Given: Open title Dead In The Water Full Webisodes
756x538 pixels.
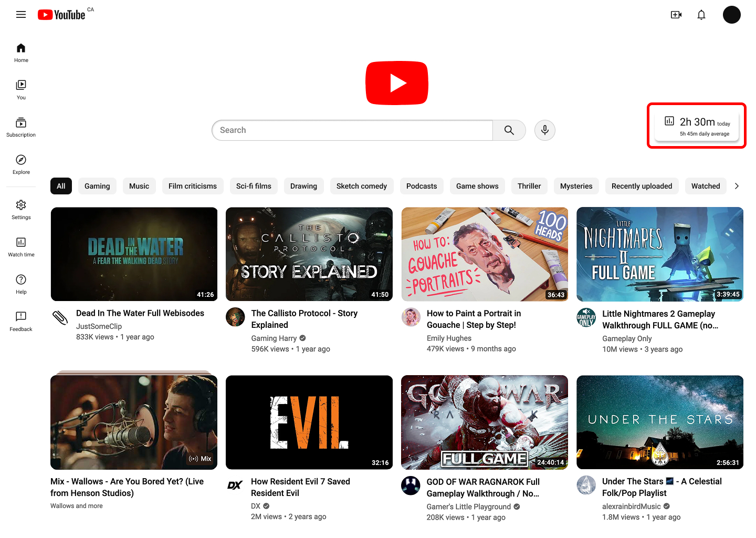Looking at the screenshot, I should click(140, 313).
